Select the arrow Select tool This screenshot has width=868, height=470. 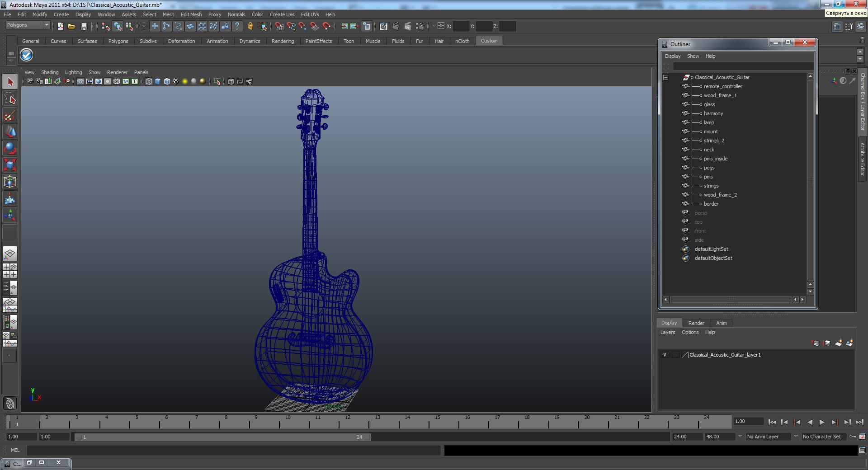pyautogui.click(x=10, y=82)
